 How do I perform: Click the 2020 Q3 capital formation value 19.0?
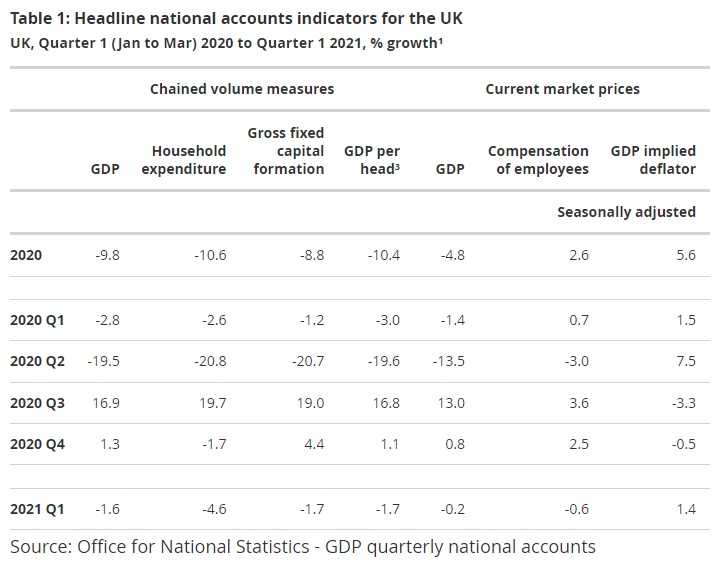tap(309, 403)
